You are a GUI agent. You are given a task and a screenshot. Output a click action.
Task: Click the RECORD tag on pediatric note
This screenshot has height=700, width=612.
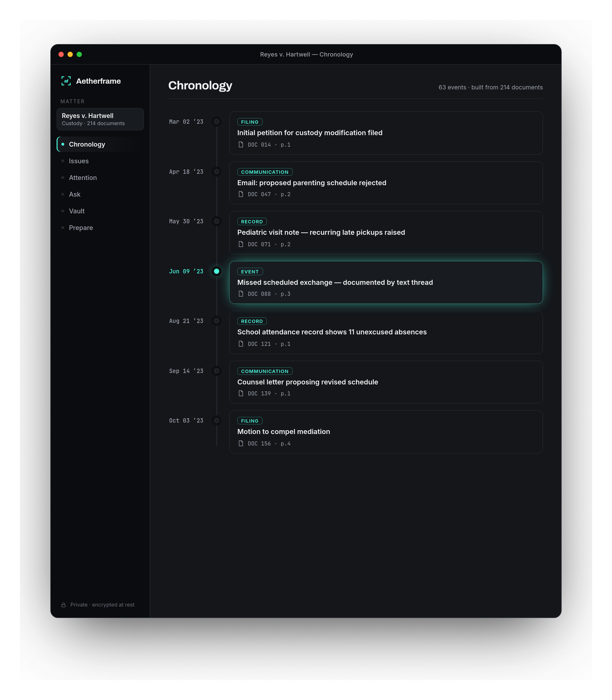(252, 221)
